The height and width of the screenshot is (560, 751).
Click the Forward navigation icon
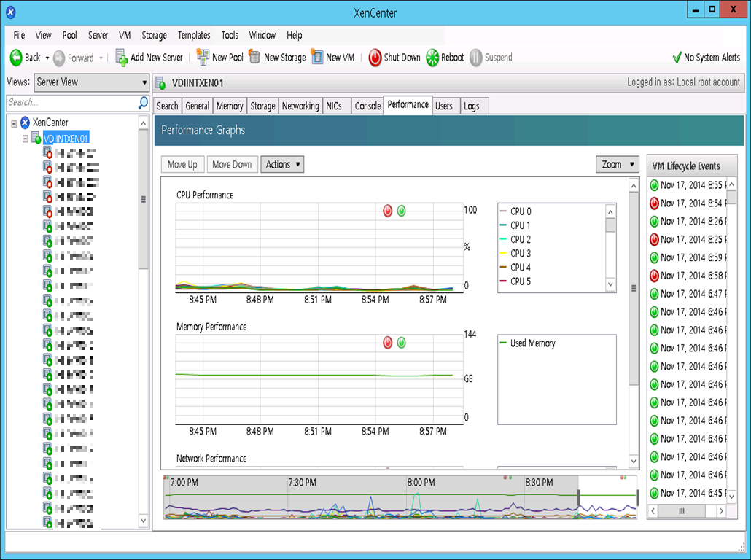click(x=59, y=58)
